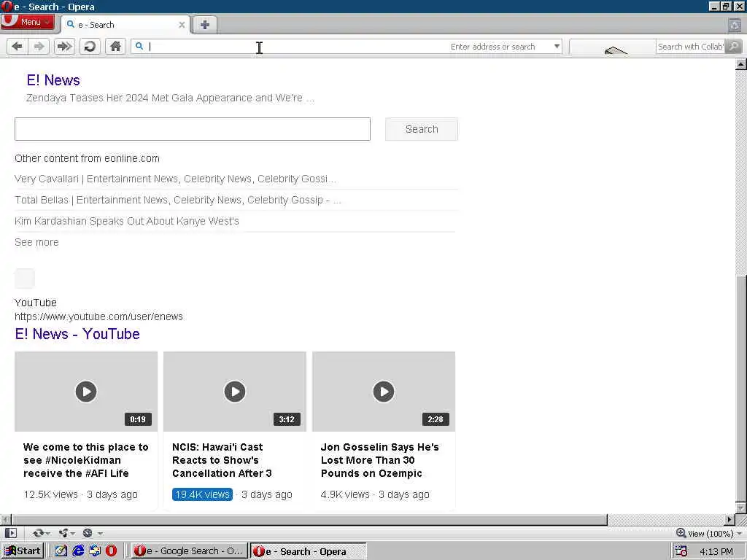Close the "e - Search" tab
The height and width of the screenshot is (560, 747).
pos(182,25)
